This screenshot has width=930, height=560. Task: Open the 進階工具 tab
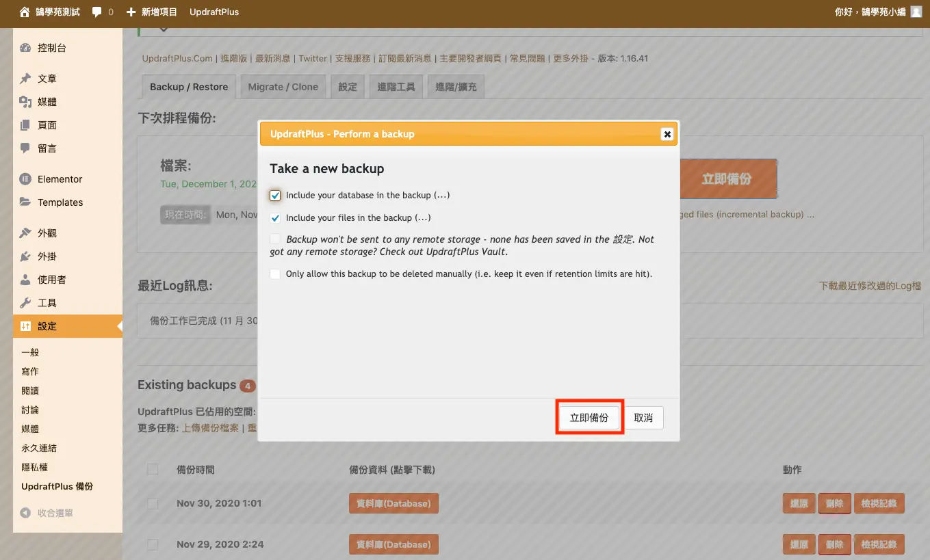[396, 87]
